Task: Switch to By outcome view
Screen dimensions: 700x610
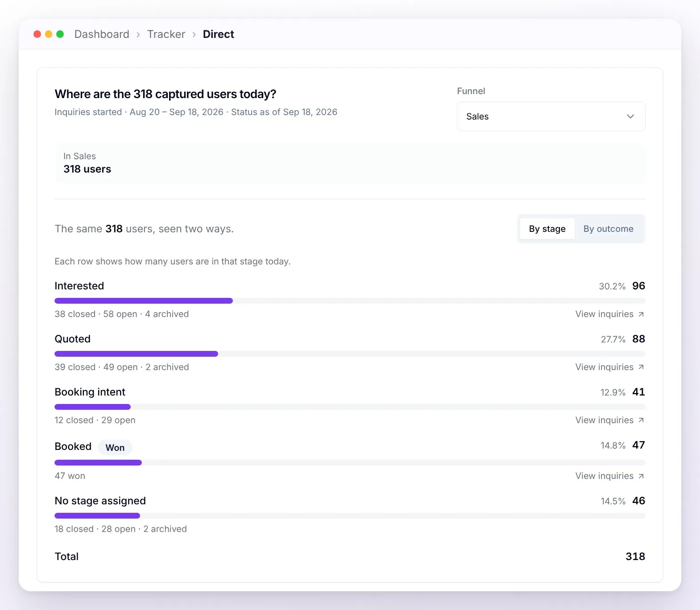Action: coord(609,229)
